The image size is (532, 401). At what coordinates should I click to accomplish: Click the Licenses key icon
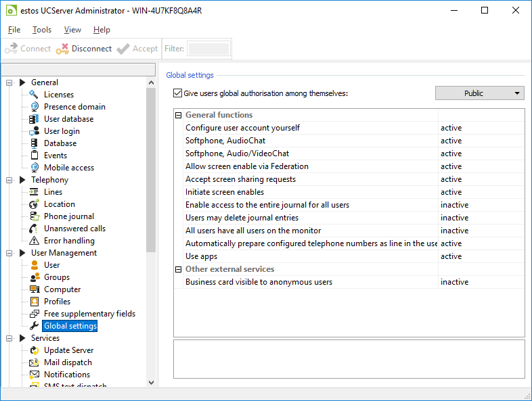pos(34,95)
